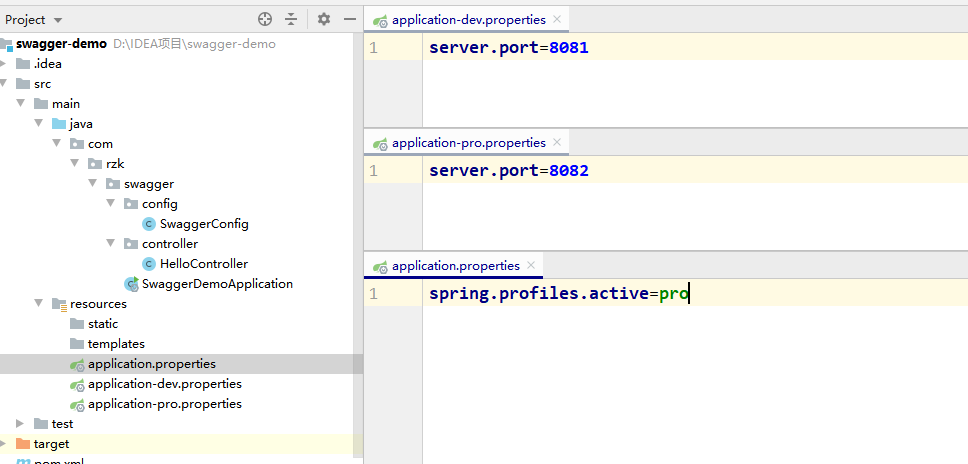Collapse the src folder arrow
The height and width of the screenshot is (464, 968).
[2, 83]
